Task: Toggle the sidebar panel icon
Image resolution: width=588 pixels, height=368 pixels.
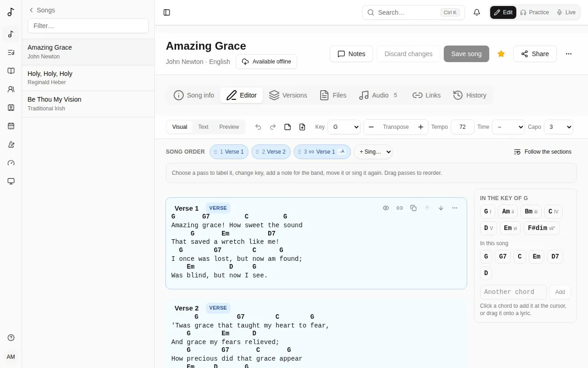Action: coord(167,12)
